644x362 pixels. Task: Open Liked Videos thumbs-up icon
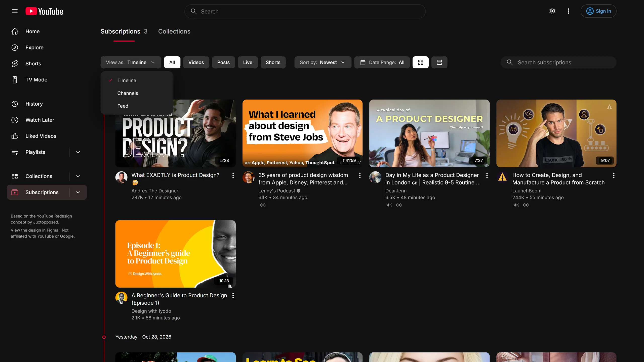click(15, 136)
